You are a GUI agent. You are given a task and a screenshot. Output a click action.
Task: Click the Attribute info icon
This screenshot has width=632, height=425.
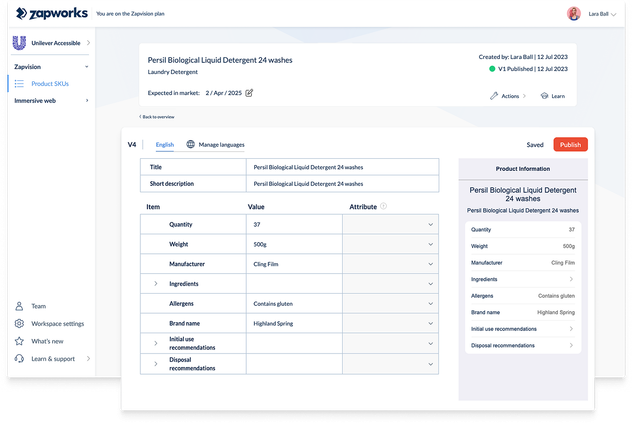coord(384,206)
